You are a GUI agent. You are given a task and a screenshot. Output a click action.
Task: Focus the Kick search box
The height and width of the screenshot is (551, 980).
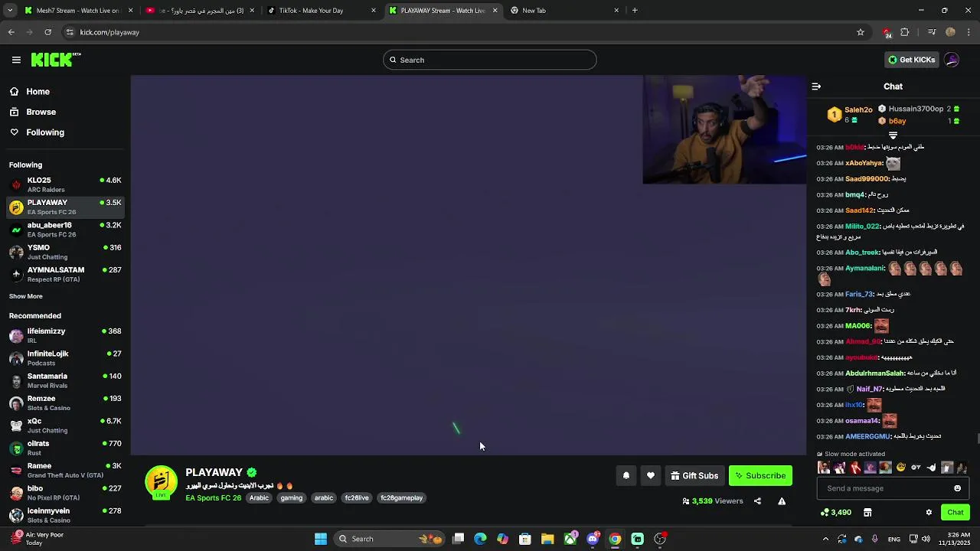coord(490,60)
